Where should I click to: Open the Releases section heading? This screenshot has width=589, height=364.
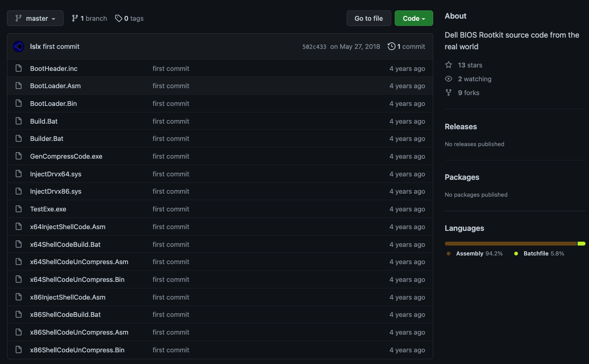[460, 127]
